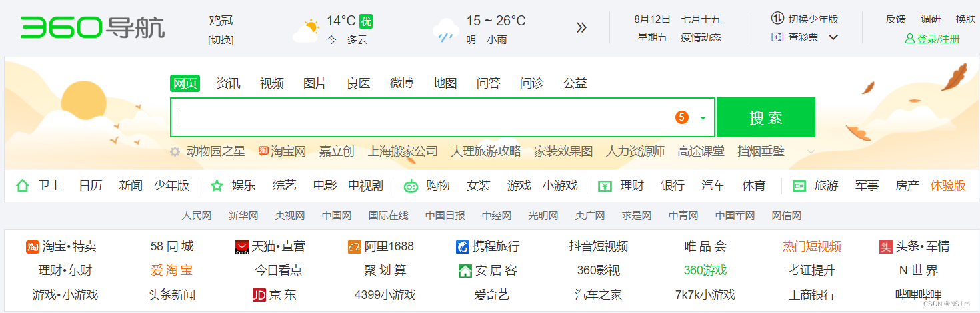The image size is (980, 313).
Task: Click the 网信网 news site link
Action: tap(787, 216)
